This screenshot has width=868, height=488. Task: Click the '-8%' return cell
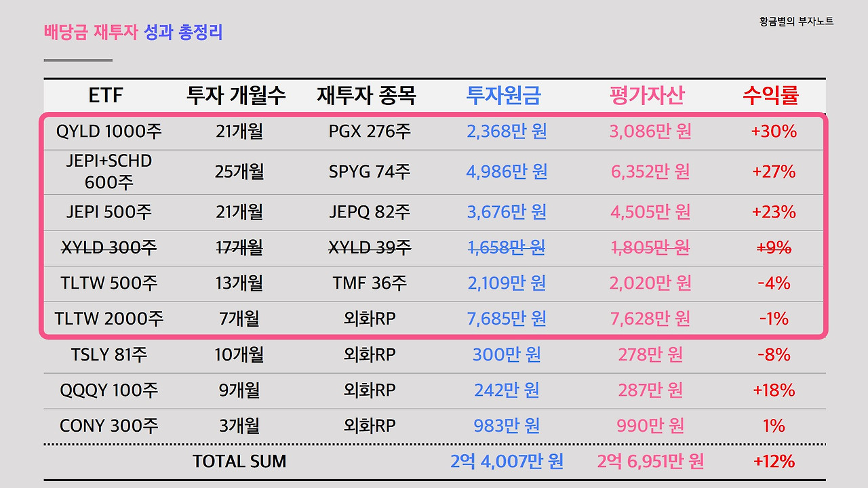(x=774, y=354)
